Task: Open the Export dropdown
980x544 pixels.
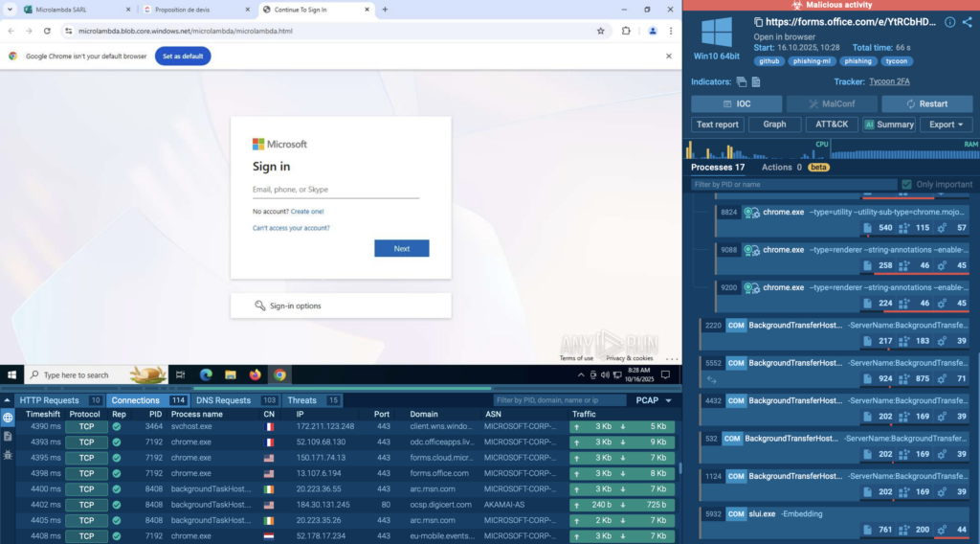Action: (946, 125)
